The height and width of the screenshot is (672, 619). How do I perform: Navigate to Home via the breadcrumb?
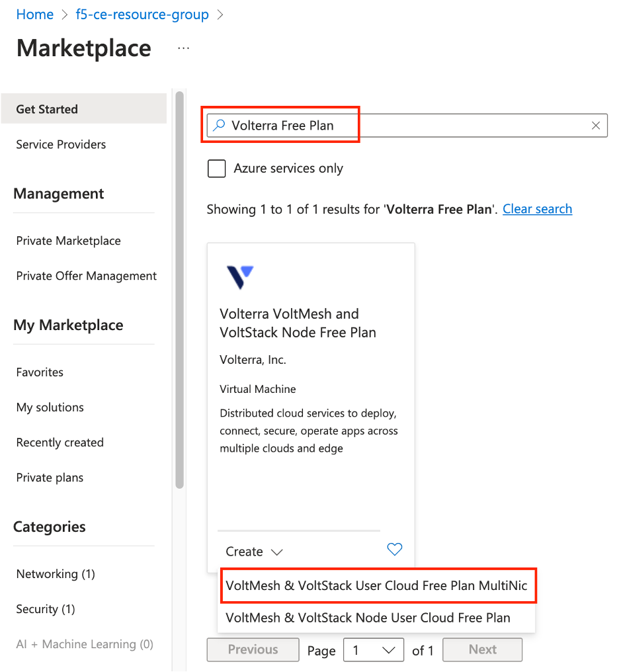pyautogui.click(x=34, y=14)
